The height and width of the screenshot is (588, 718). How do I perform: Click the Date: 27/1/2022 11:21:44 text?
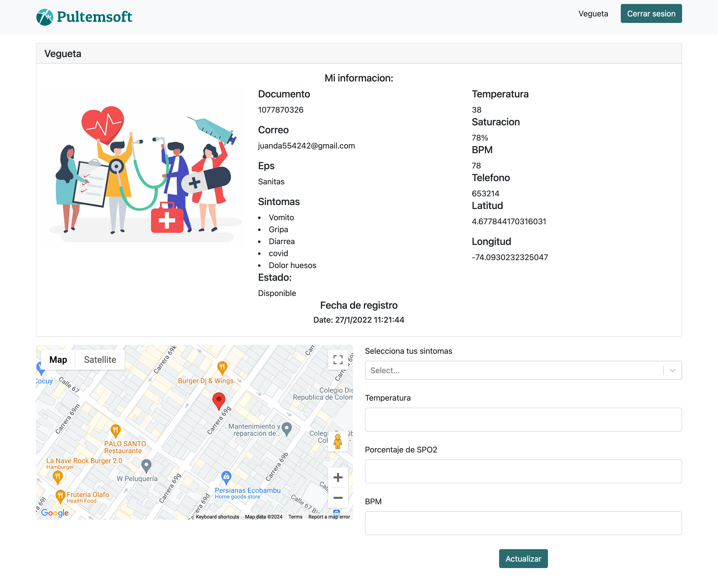[359, 320]
